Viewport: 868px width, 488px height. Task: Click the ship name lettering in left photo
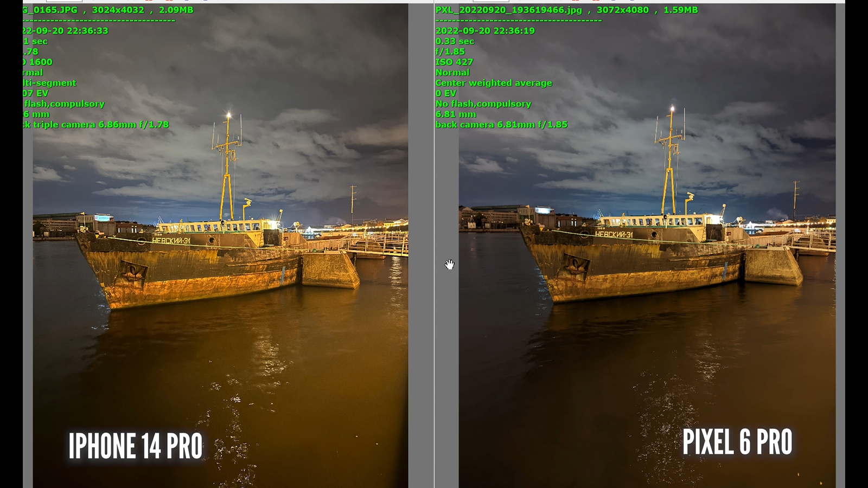click(x=170, y=241)
